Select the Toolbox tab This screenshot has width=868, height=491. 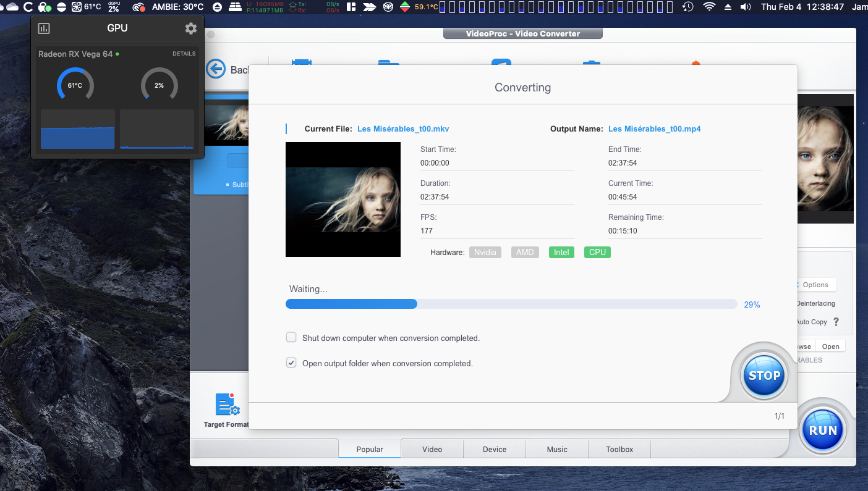point(619,449)
